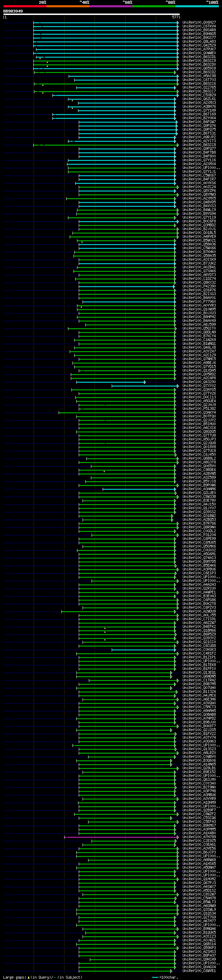Open hit UniRef100_Q8LA83
Screen dimensions: 222x980
199,41
